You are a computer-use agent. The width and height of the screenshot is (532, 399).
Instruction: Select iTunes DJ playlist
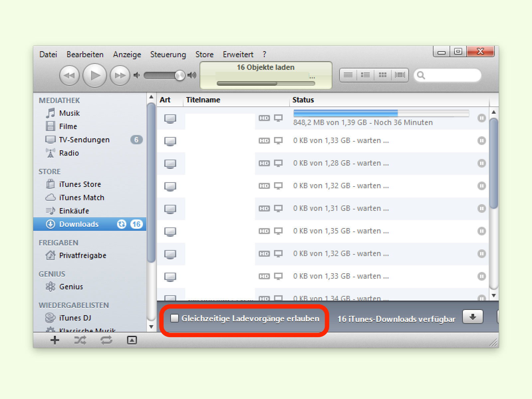point(90,318)
